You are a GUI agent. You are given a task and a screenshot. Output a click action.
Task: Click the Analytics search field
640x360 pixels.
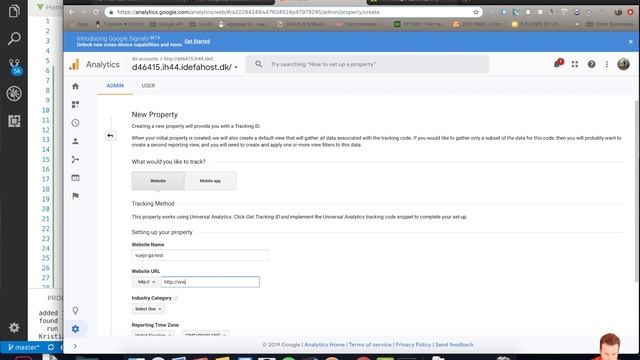coord(367,64)
